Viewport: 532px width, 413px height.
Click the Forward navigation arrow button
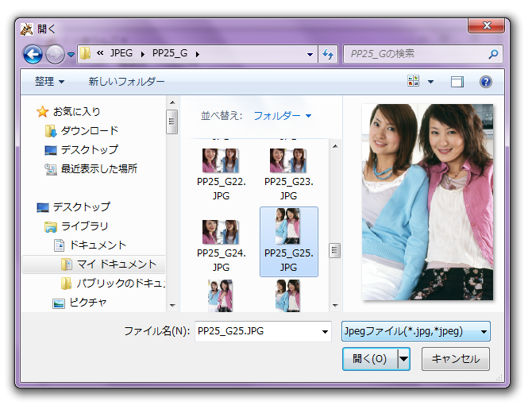pos(55,54)
